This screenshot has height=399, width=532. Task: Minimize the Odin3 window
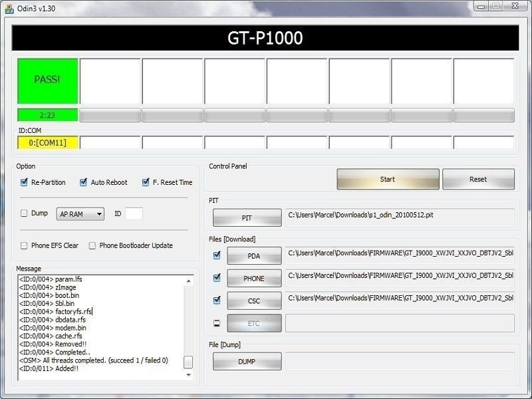(481, 6)
